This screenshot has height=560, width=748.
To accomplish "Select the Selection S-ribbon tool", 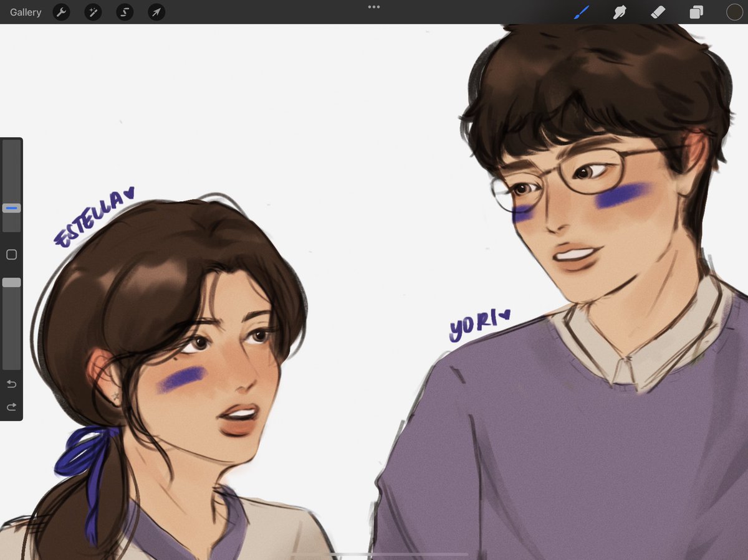I will pos(125,12).
